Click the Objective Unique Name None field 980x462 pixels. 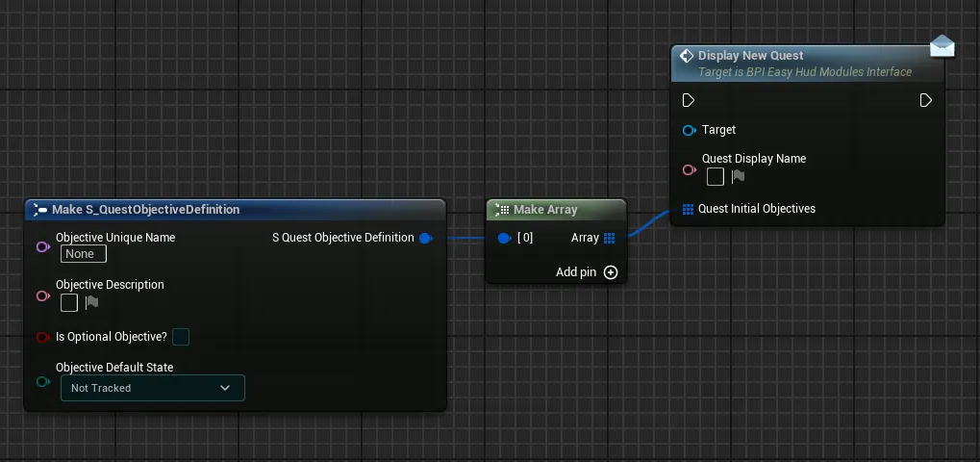pos(84,254)
